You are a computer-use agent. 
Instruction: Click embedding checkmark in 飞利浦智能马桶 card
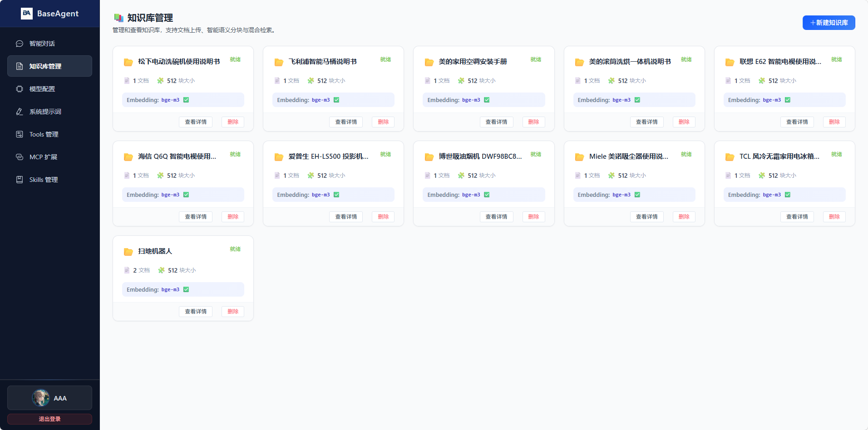tap(336, 100)
